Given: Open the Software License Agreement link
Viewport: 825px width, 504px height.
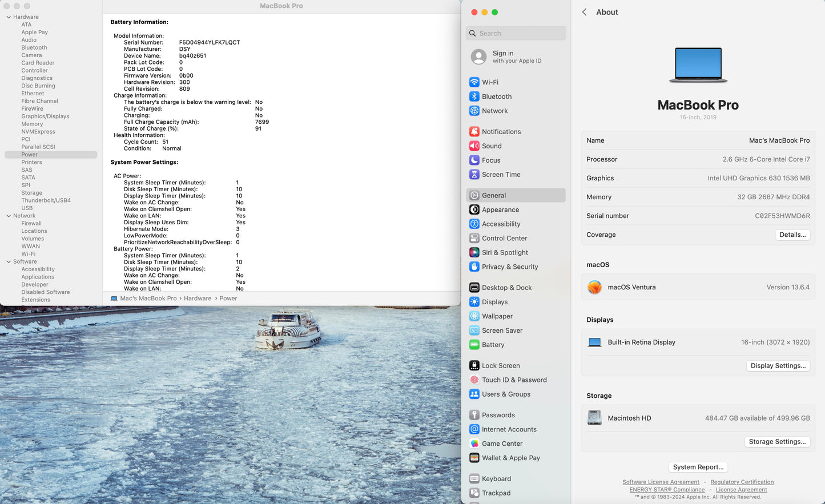Looking at the screenshot, I should (661, 482).
